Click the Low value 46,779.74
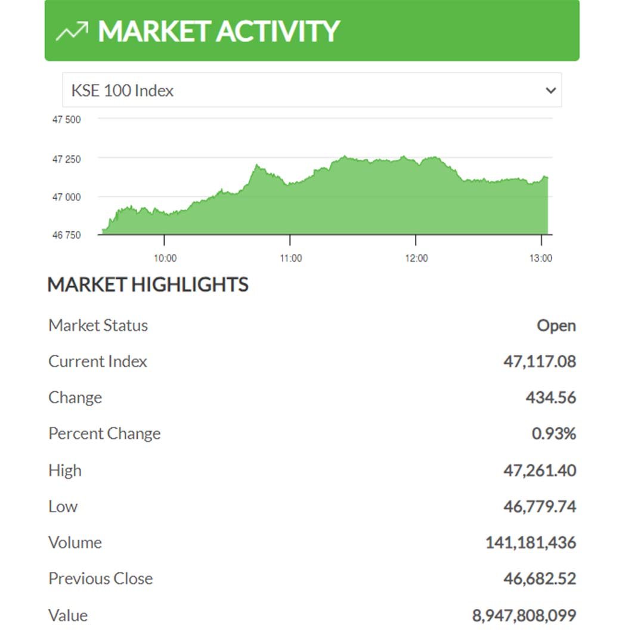The image size is (644, 644). [539, 506]
